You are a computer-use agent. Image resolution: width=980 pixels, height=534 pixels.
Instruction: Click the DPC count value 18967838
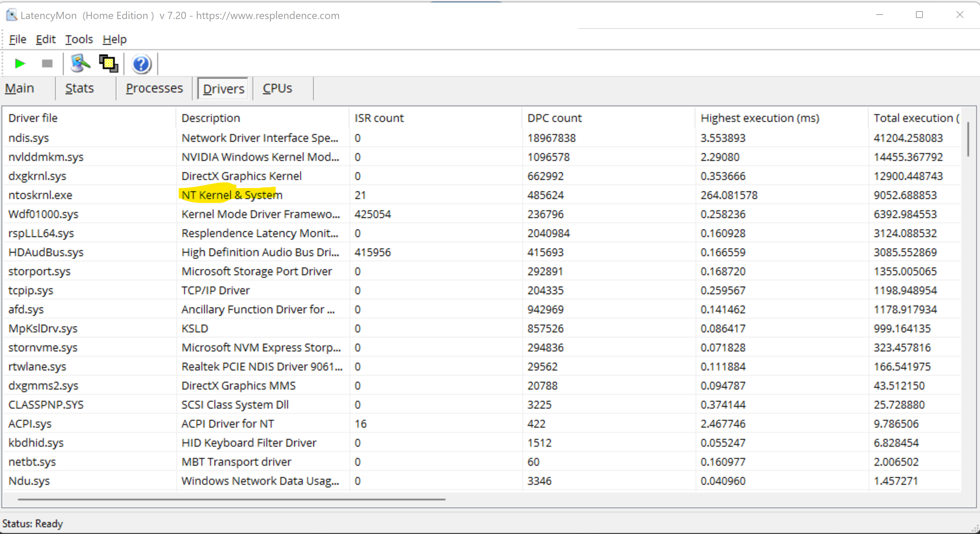tap(552, 138)
